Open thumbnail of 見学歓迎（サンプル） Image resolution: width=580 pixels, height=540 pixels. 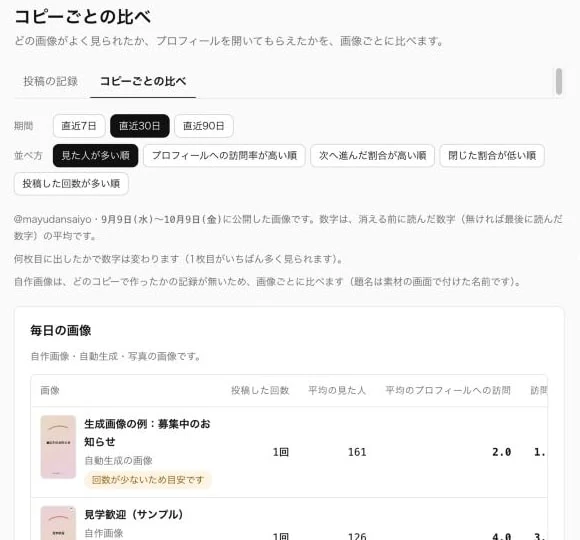point(58,523)
